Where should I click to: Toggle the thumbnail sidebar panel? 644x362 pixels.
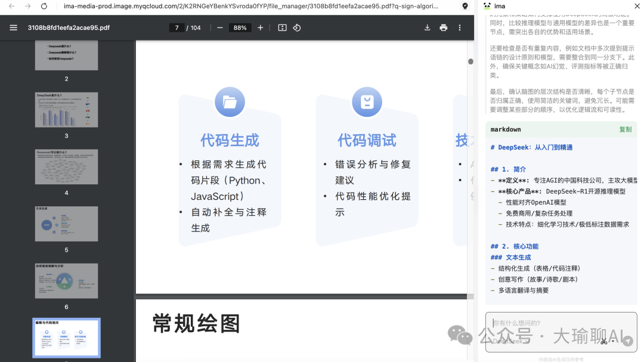pyautogui.click(x=13, y=27)
